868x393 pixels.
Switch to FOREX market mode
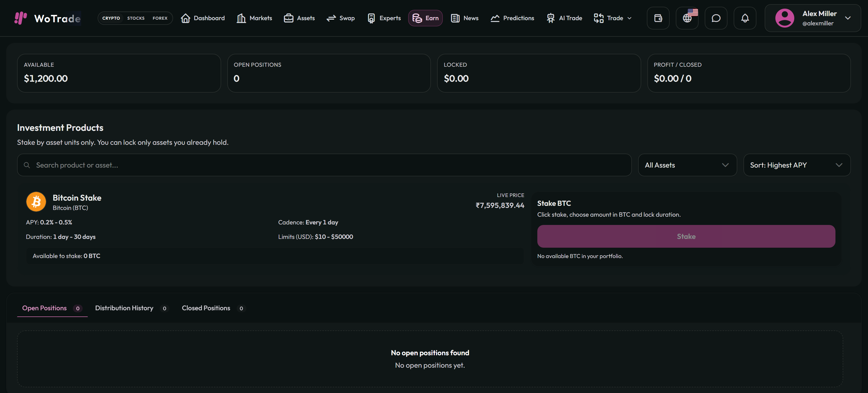click(x=160, y=18)
